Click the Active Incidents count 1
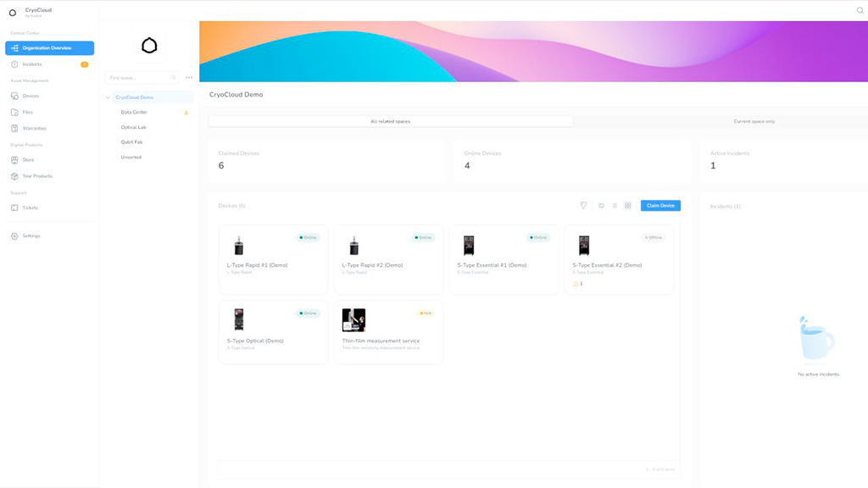Viewport: 868px width, 488px height. 713,166
